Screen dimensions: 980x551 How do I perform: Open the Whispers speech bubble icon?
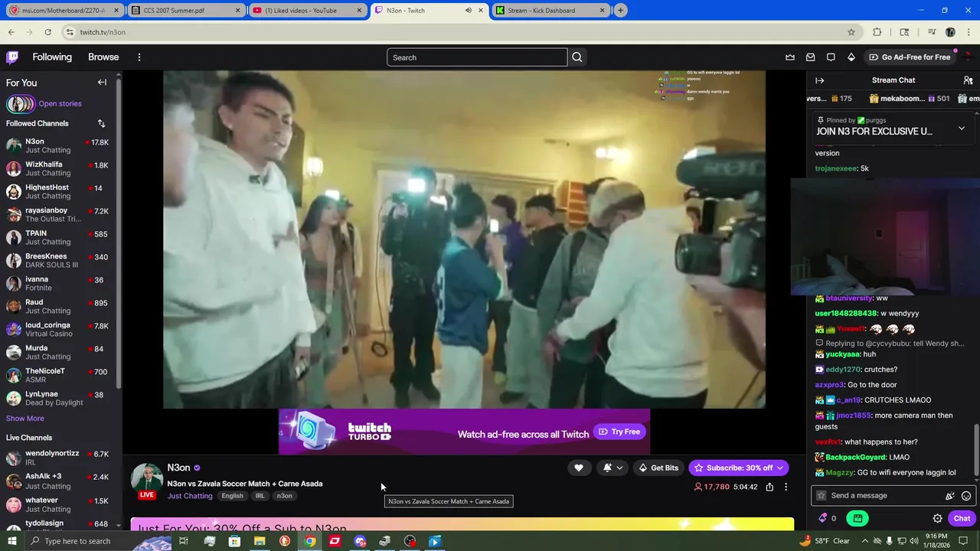tap(831, 57)
